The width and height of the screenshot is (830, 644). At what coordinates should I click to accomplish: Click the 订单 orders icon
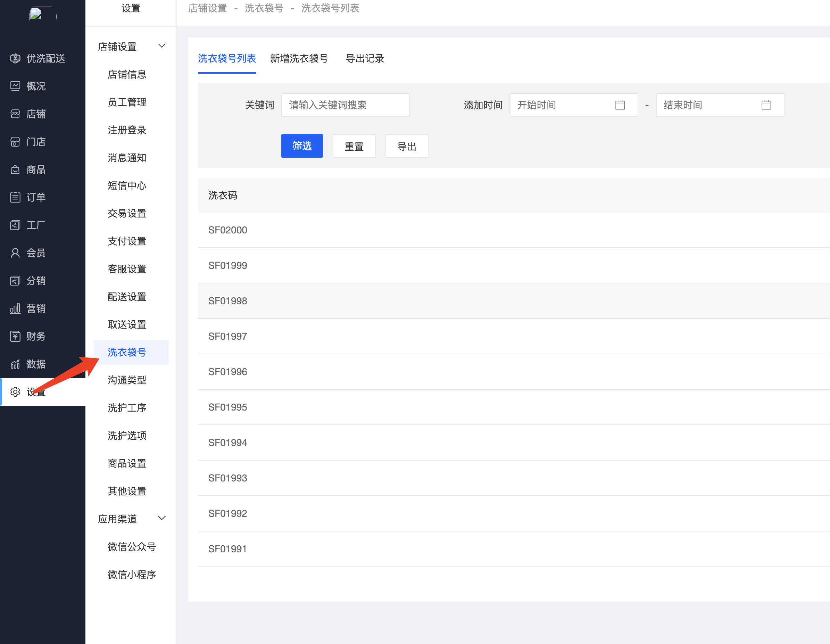15,197
